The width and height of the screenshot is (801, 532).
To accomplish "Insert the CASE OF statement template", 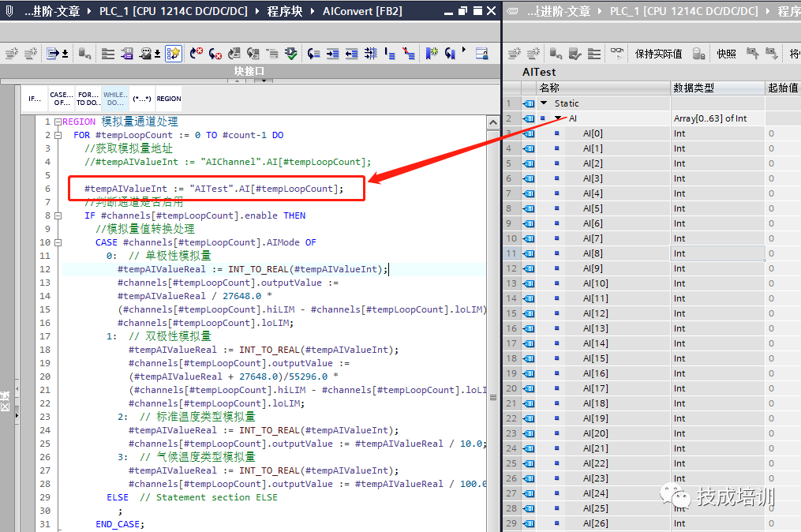I will coord(62,99).
